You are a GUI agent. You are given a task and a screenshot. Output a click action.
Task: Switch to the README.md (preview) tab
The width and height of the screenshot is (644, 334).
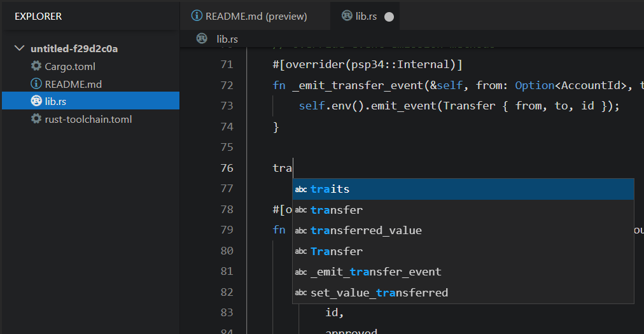click(x=256, y=17)
